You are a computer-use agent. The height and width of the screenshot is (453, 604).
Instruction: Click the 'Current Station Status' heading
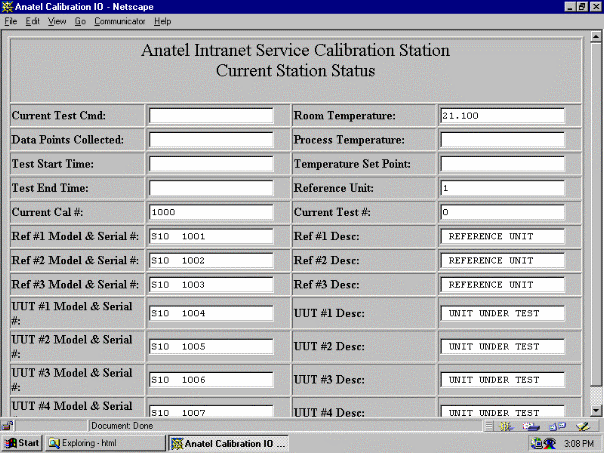point(295,71)
